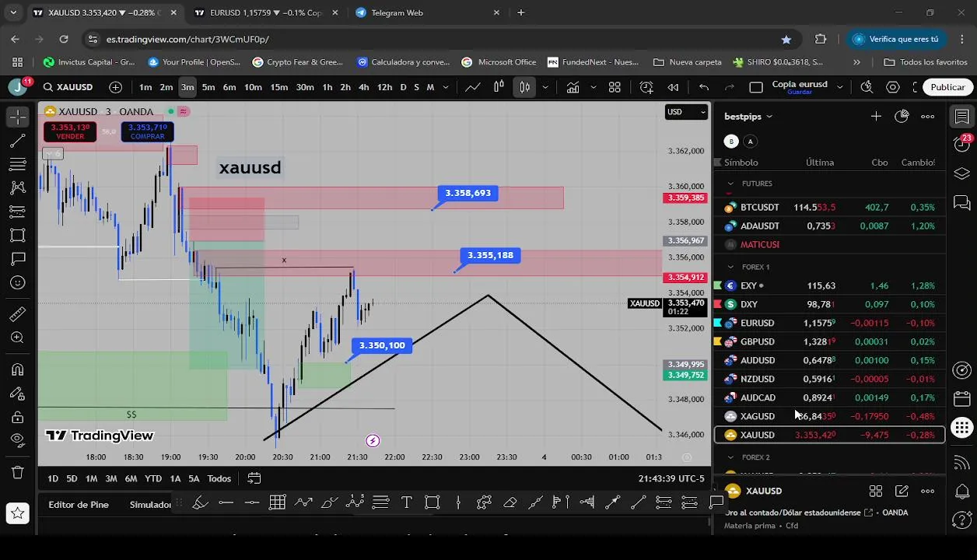This screenshot has height=560, width=977.
Task: Select the candlestick chart style icon
Action: point(524,87)
